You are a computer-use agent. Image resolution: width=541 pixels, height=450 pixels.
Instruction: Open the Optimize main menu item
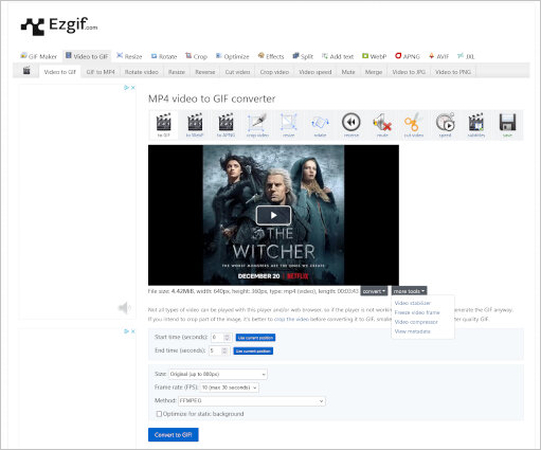(232, 56)
